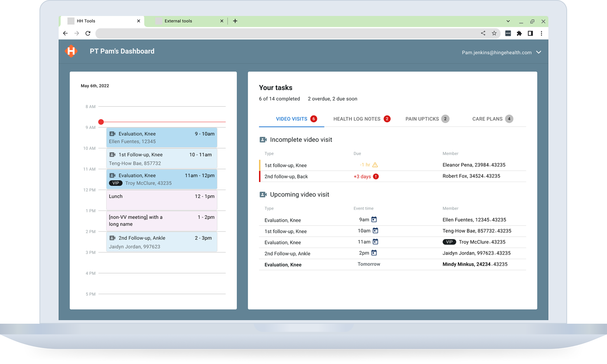Screen dimensions: 607x364
Task: Switch to the Video Visits tab
Action: [291, 119]
